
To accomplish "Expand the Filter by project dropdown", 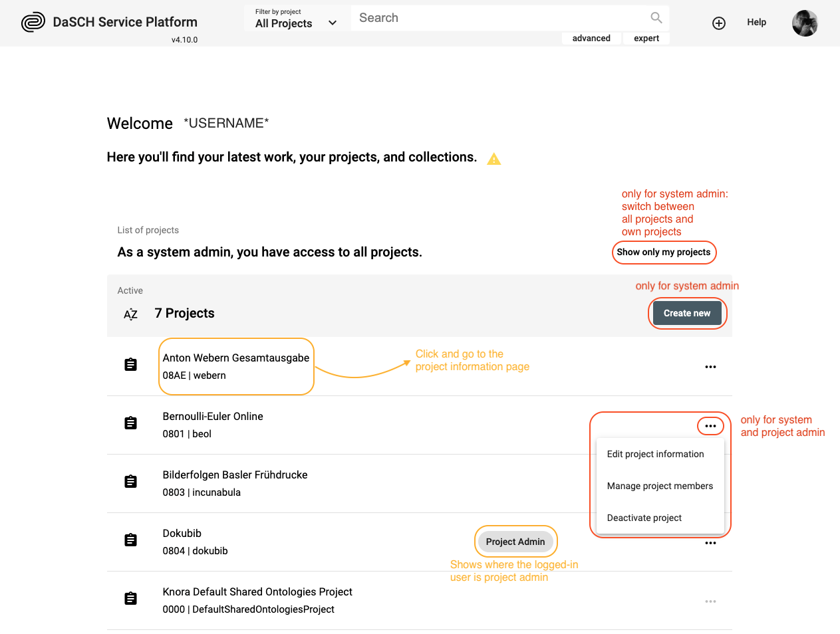I will tap(297, 19).
